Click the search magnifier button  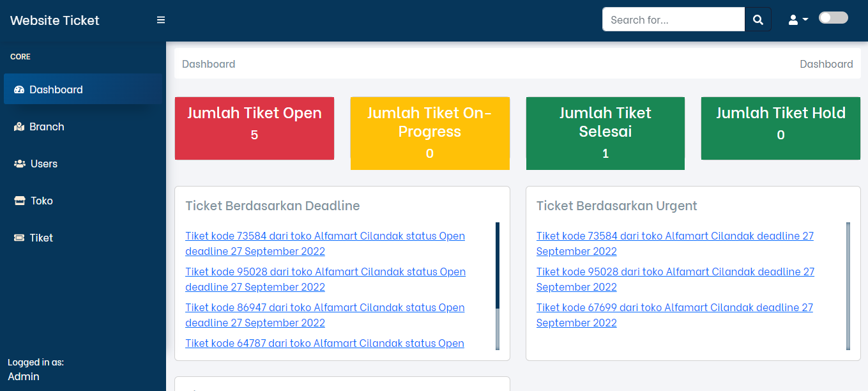758,20
